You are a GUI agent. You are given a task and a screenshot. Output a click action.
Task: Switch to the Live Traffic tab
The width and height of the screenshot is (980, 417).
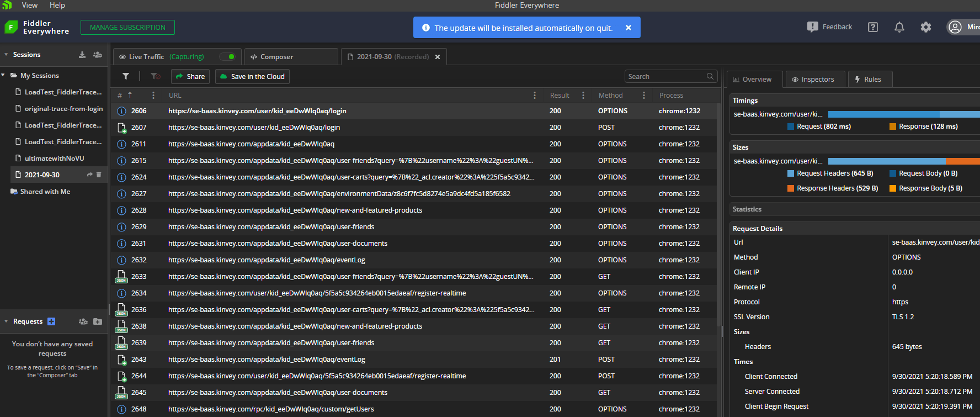(178, 56)
